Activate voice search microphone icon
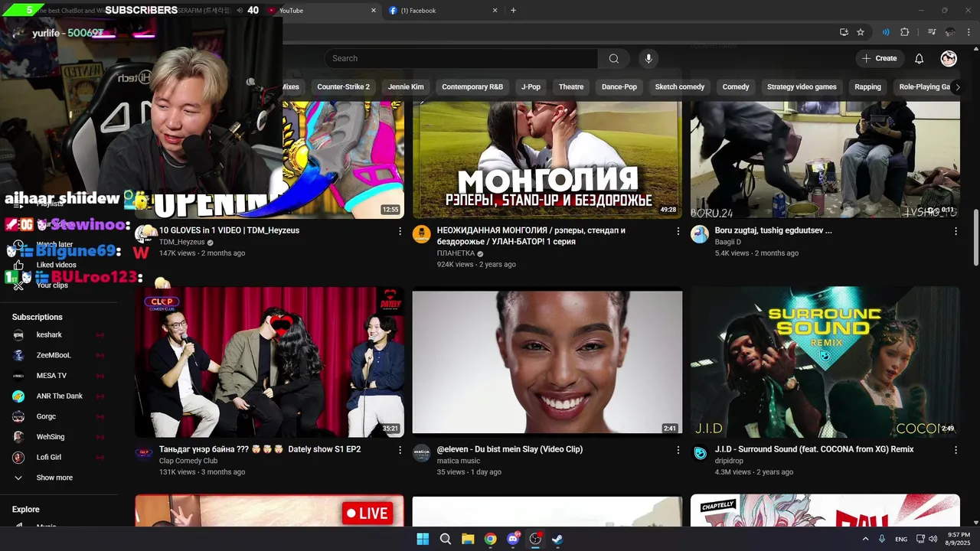Image resolution: width=980 pixels, height=551 pixels. (x=648, y=58)
